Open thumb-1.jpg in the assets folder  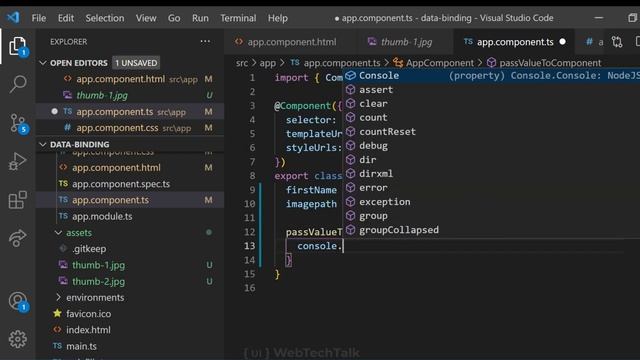coord(130,265)
